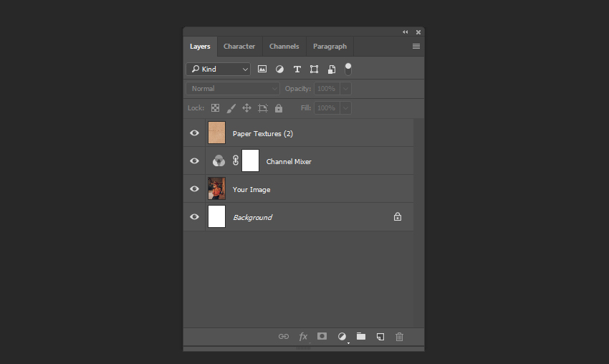609x364 pixels.
Task: Hide the Paper Textures (2) layer
Action: tap(195, 133)
